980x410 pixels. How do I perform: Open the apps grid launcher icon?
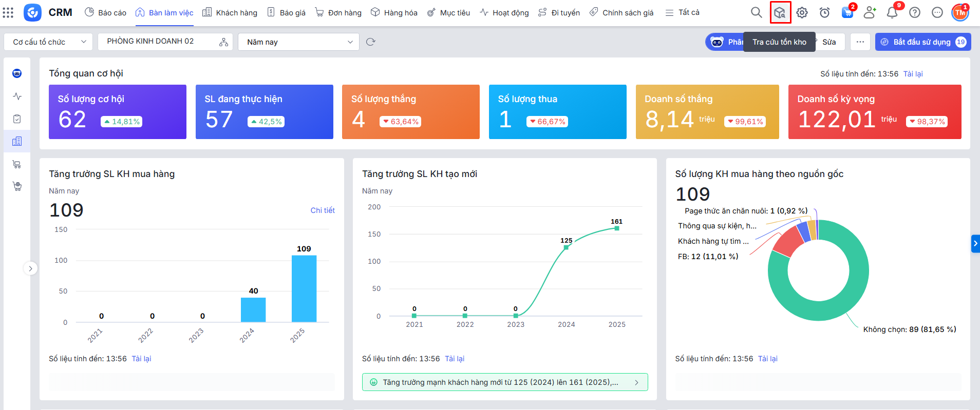(x=8, y=12)
